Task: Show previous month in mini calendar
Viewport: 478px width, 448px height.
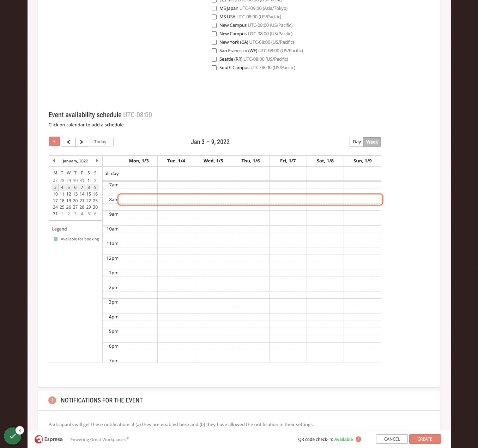Action: tap(54, 161)
